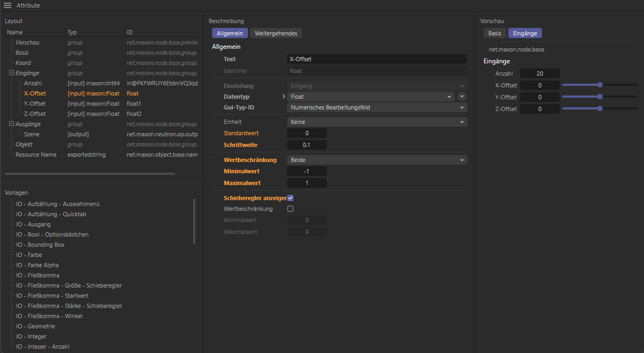The width and height of the screenshot is (644, 353).
Task: Open the Datentyp Float dropdown
Action: [371, 97]
